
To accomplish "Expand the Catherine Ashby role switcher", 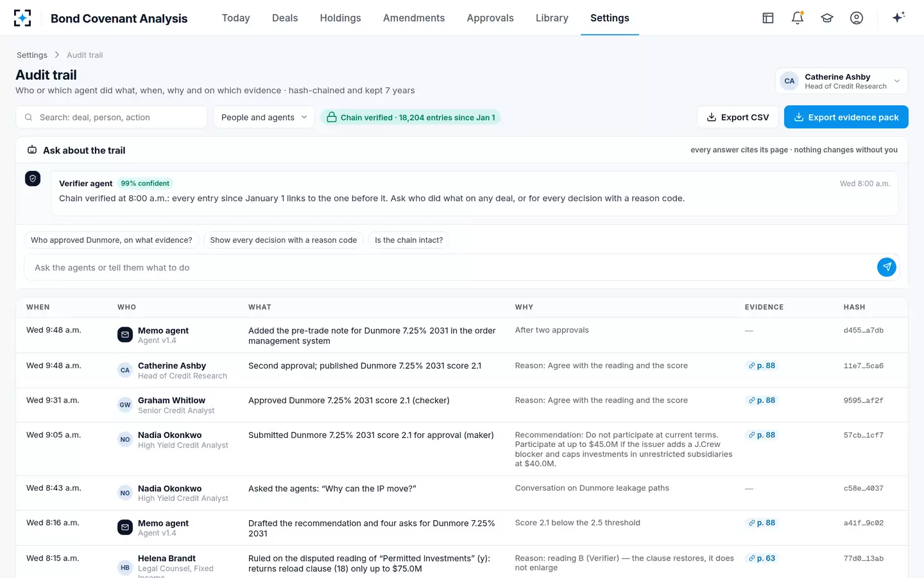I will point(842,81).
